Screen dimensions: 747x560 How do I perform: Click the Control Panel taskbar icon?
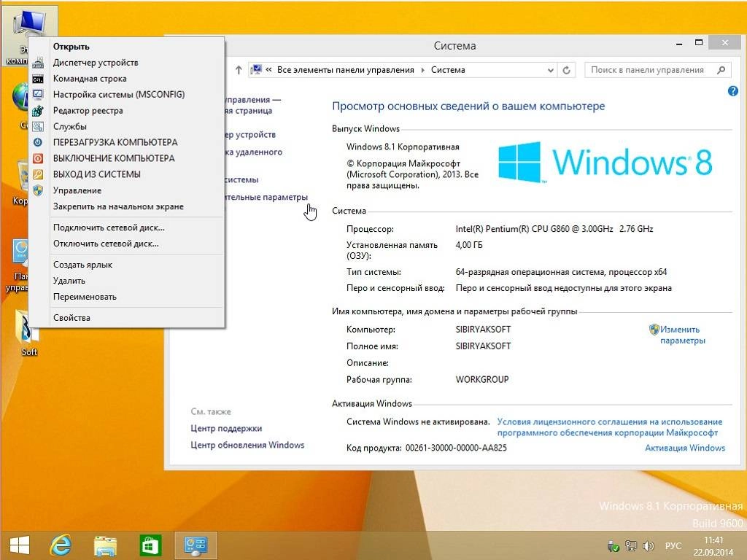tap(195, 545)
